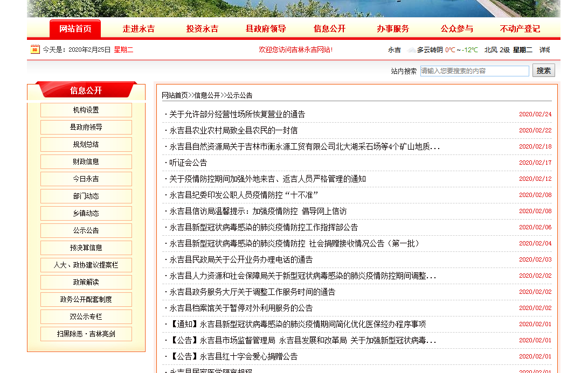Go to 政策解读 in the sidebar
The image size is (588, 373).
[86, 283]
